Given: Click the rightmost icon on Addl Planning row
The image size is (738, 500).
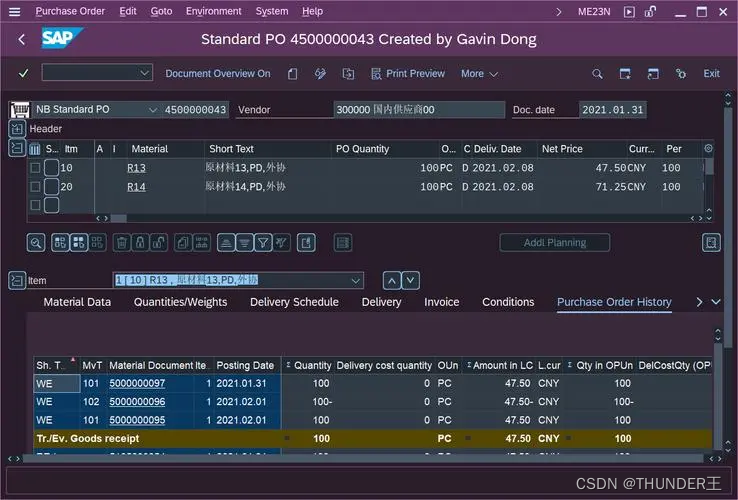Looking at the screenshot, I should coord(711,243).
